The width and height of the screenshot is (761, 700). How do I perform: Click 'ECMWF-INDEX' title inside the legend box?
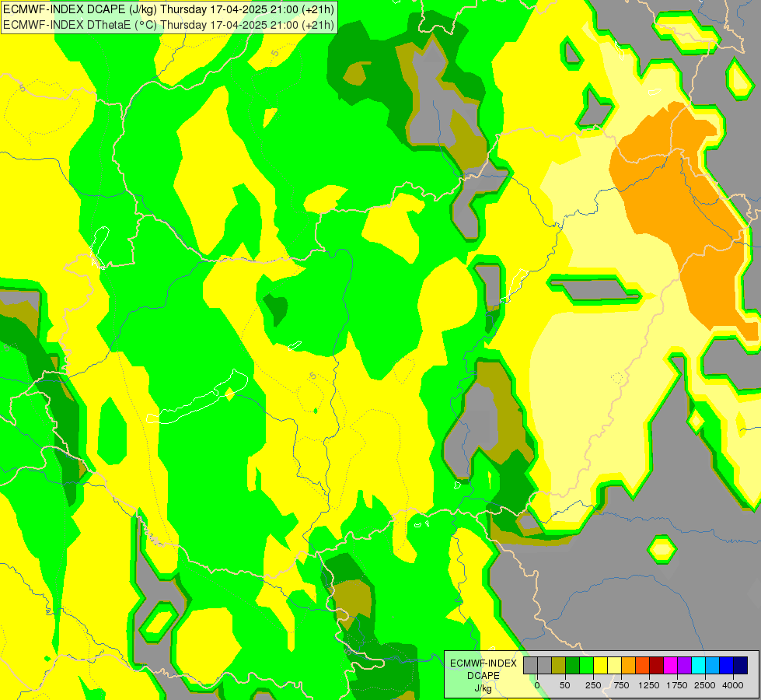click(x=483, y=663)
